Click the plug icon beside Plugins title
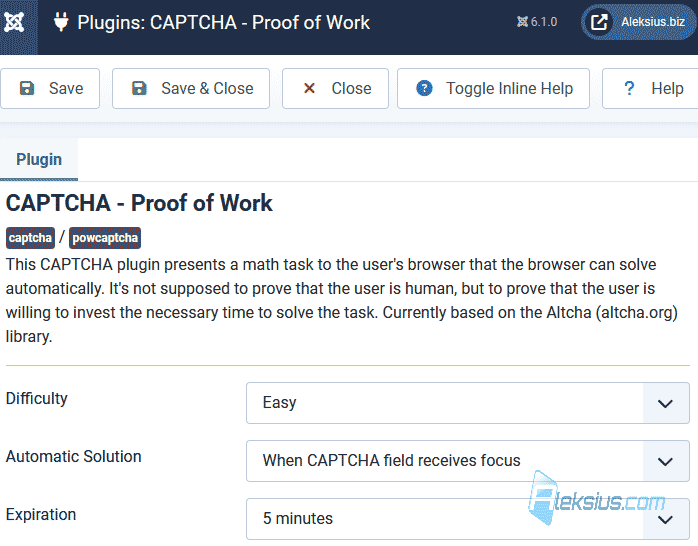 pyautogui.click(x=61, y=22)
